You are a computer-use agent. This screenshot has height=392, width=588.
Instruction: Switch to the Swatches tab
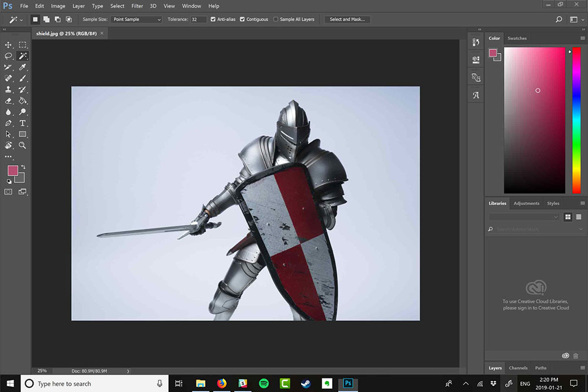point(517,38)
